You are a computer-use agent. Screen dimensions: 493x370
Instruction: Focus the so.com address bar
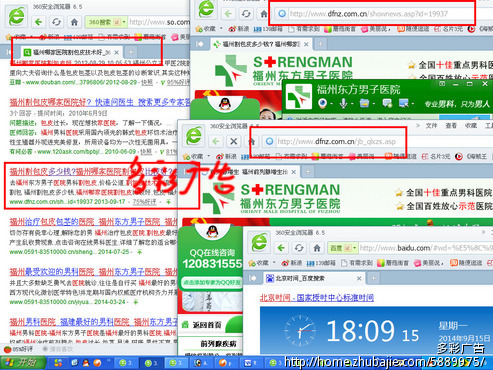[x=159, y=22]
